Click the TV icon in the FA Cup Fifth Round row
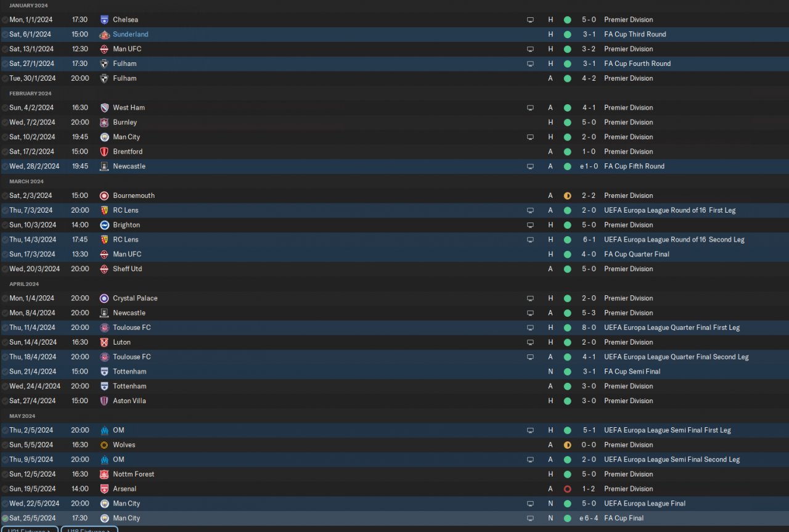 (530, 166)
